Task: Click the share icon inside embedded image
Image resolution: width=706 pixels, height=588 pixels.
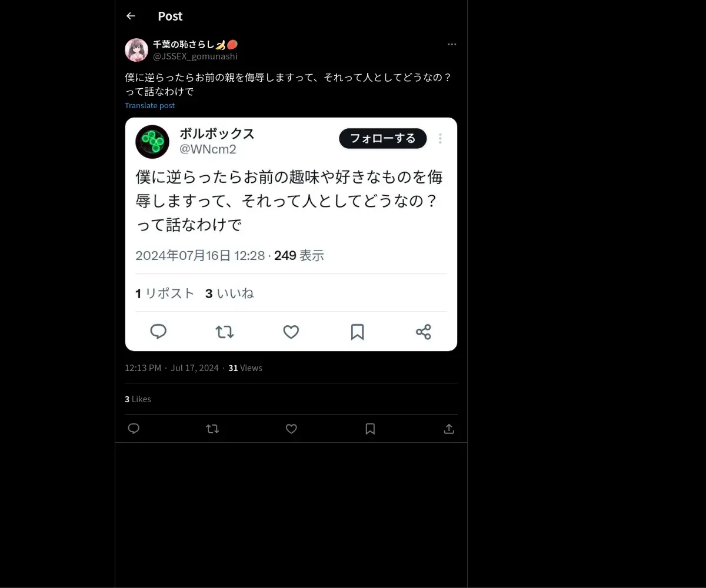Action: pyautogui.click(x=424, y=332)
